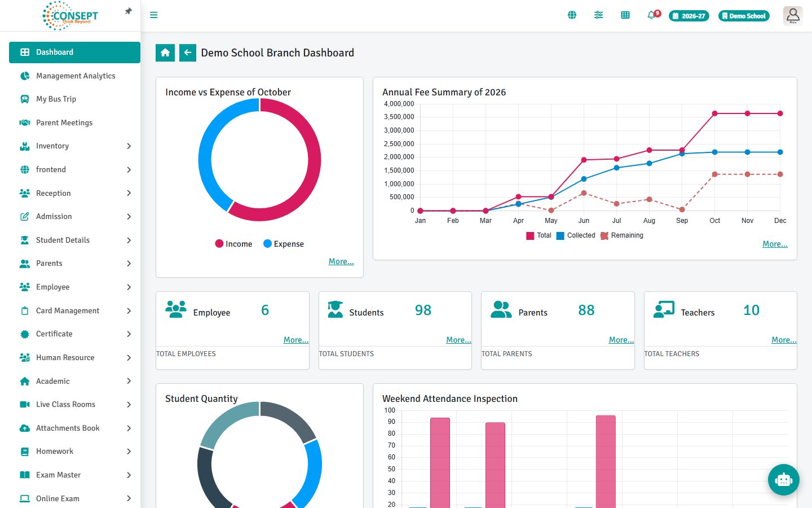Click the Demo School button
Viewport: 812px width, 508px height.
tap(744, 16)
